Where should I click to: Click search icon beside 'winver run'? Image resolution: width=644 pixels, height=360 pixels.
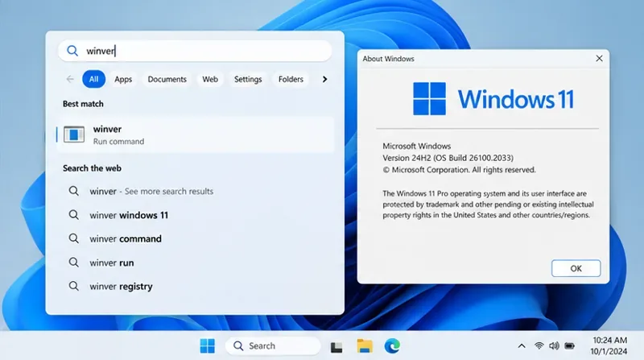[x=73, y=263]
